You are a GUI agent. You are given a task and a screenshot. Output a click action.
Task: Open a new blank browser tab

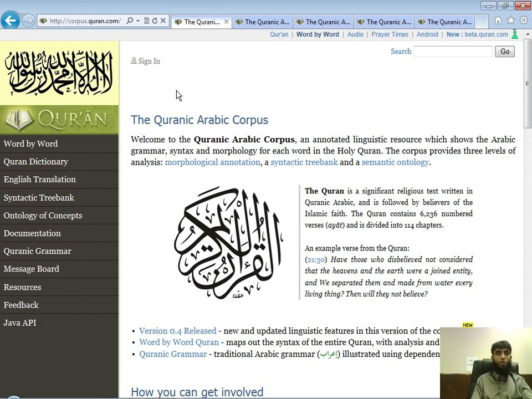point(482,22)
